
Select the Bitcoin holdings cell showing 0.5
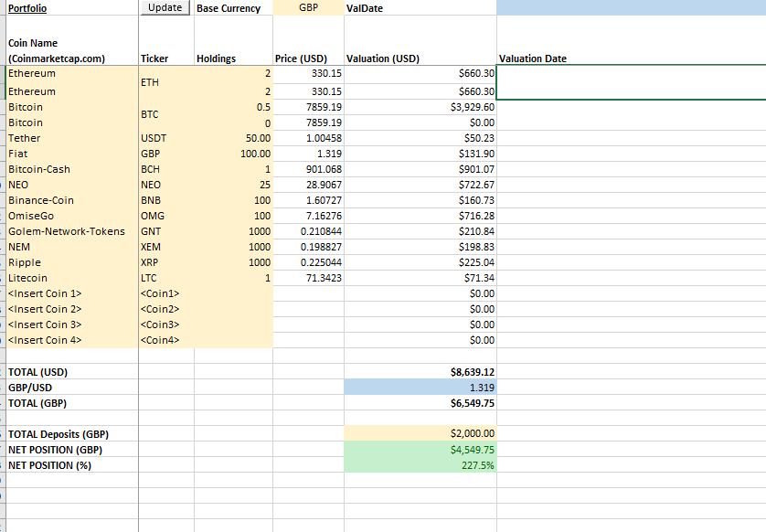pyautogui.click(x=233, y=108)
